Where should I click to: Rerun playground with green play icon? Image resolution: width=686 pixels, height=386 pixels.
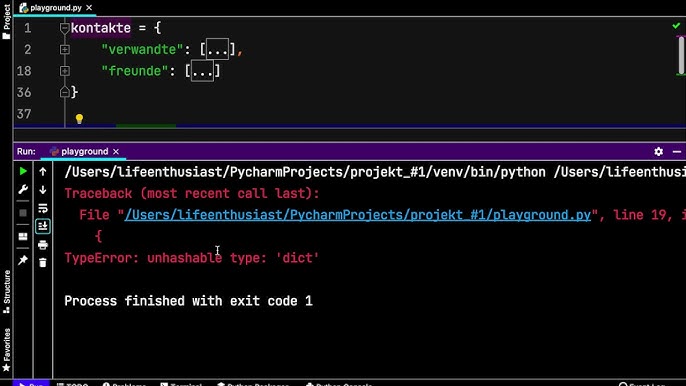click(23, 172)
